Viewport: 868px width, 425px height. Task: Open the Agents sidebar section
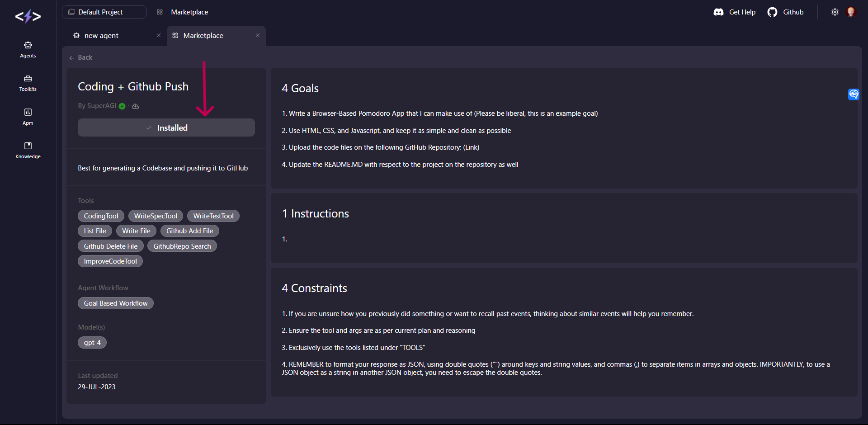(x=28, y=49)
